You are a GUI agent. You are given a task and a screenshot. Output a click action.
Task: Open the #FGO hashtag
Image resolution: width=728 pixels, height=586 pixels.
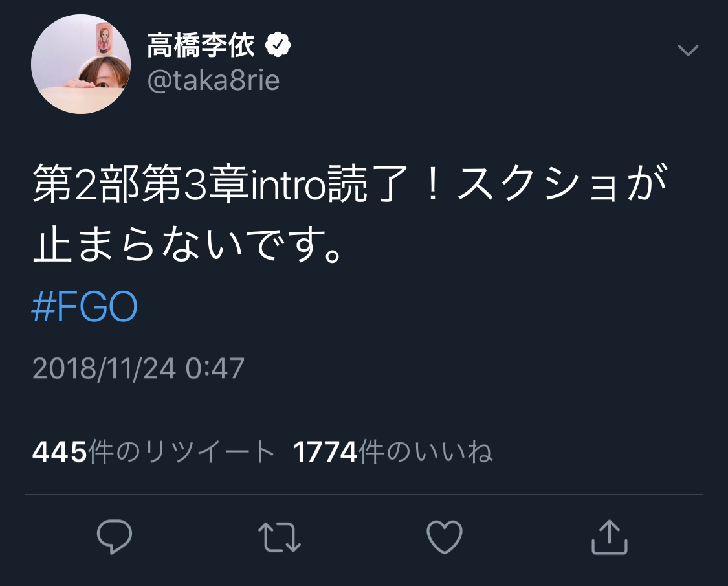(x=85, y=310)
